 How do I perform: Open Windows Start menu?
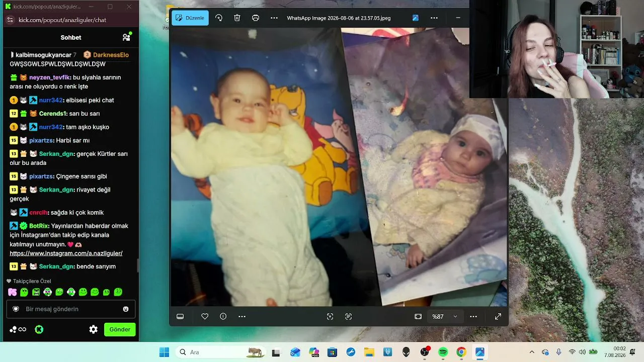[x=165, y=352]
